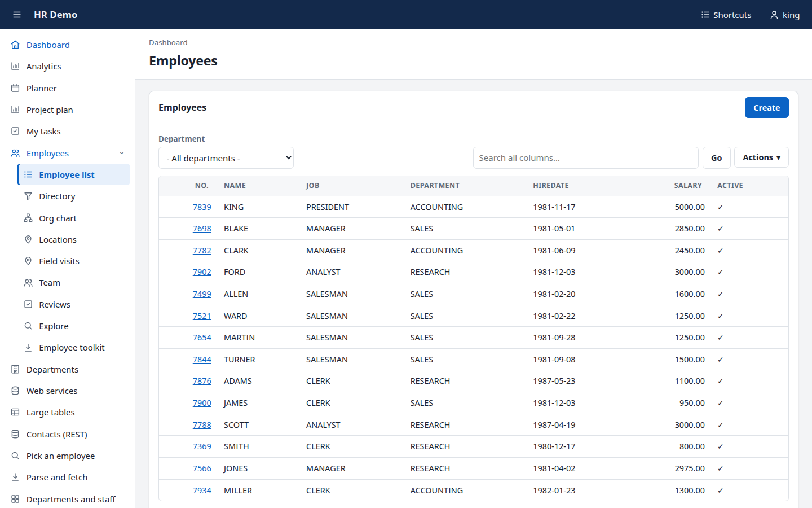Open the Employee list page

74,174
